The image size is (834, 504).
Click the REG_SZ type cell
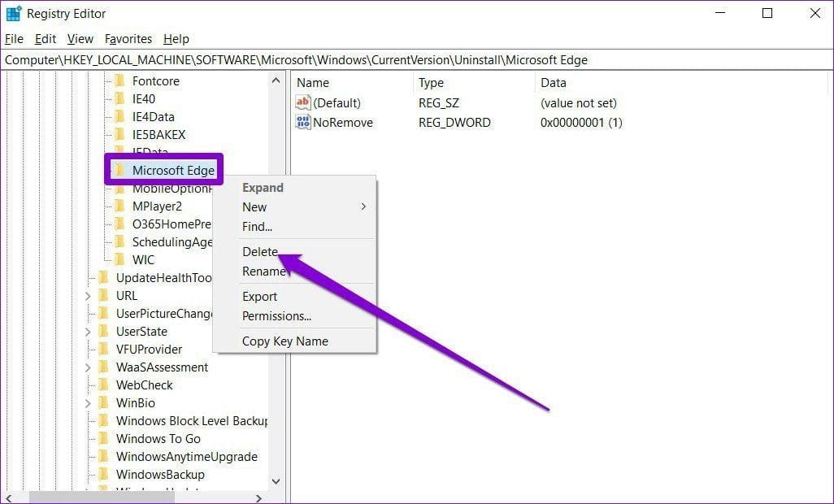439,102
